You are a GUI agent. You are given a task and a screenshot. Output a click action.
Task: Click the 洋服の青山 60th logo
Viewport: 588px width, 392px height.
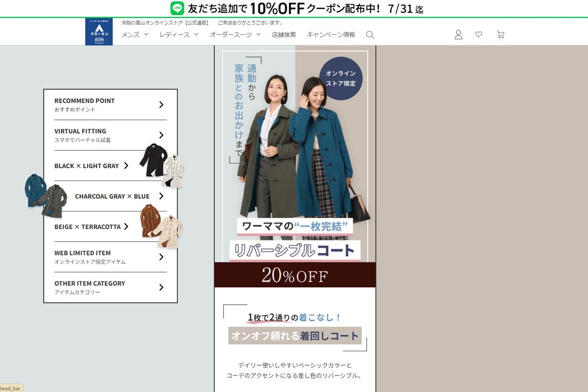pyautogui.click(x=99, y=31)
